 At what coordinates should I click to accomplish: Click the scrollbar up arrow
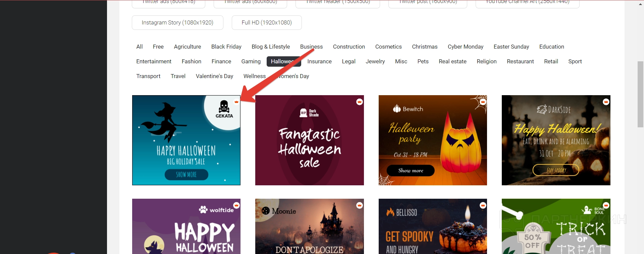[640, 4]
